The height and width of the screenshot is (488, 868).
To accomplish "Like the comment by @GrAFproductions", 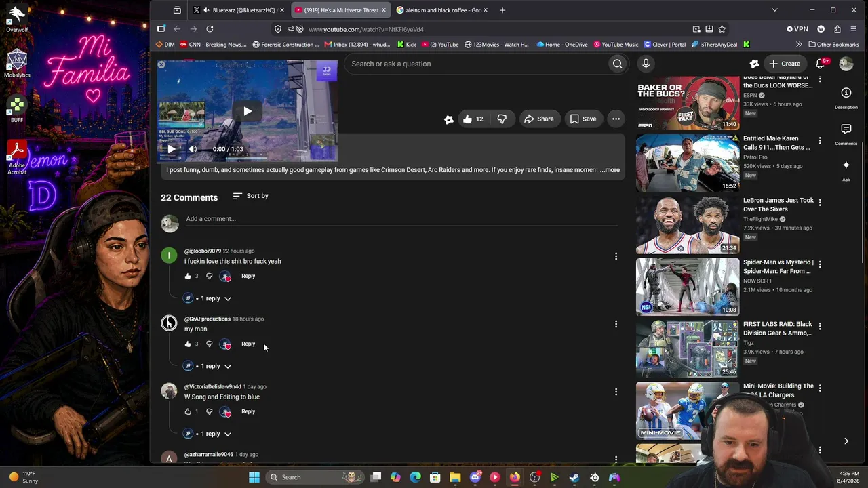I will click(188, 344).
